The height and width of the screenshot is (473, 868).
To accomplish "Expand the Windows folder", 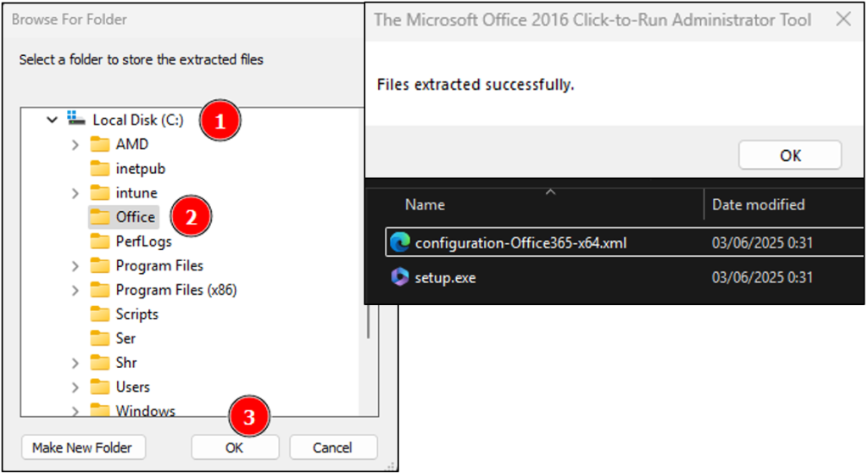I will click(x=75, y=411).
